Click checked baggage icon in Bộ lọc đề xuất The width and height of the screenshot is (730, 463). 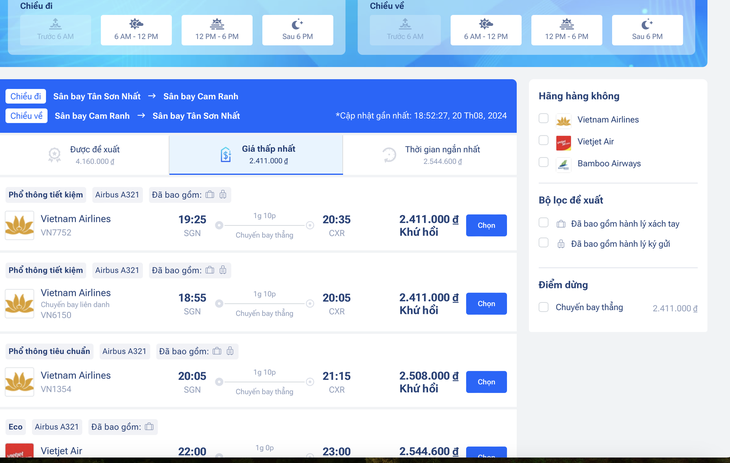pos(561,244)
